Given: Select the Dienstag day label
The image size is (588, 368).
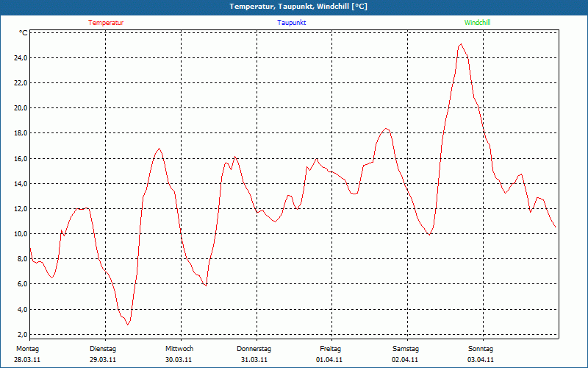Looking at the screenshot, I should coord(103,349).
